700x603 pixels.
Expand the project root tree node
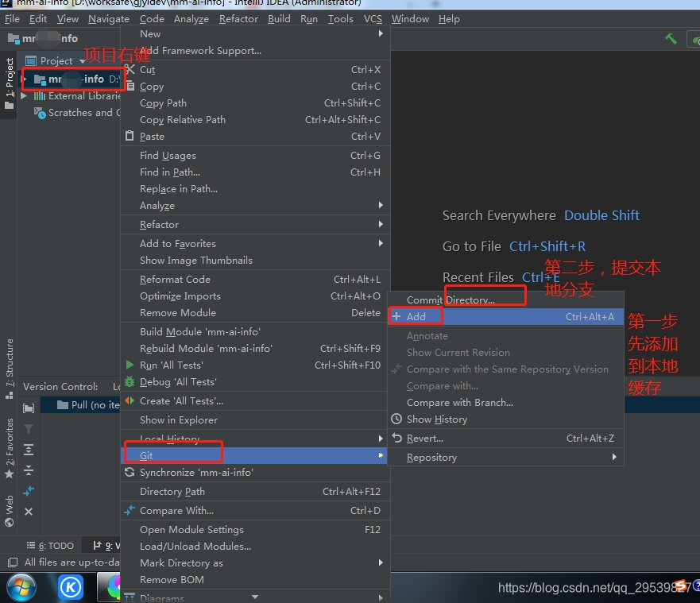coord(25,79)
